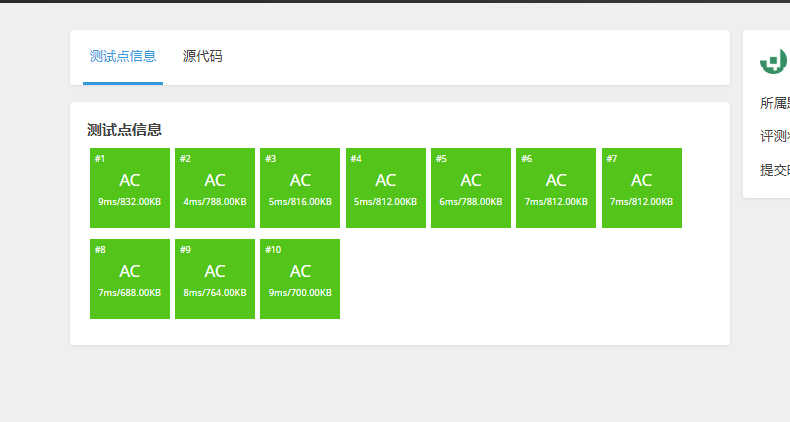The width and height of the screenshot is (790, 422).
Task: Click the 5ms/816.00KB text in card #3
Action: [300, 202]
